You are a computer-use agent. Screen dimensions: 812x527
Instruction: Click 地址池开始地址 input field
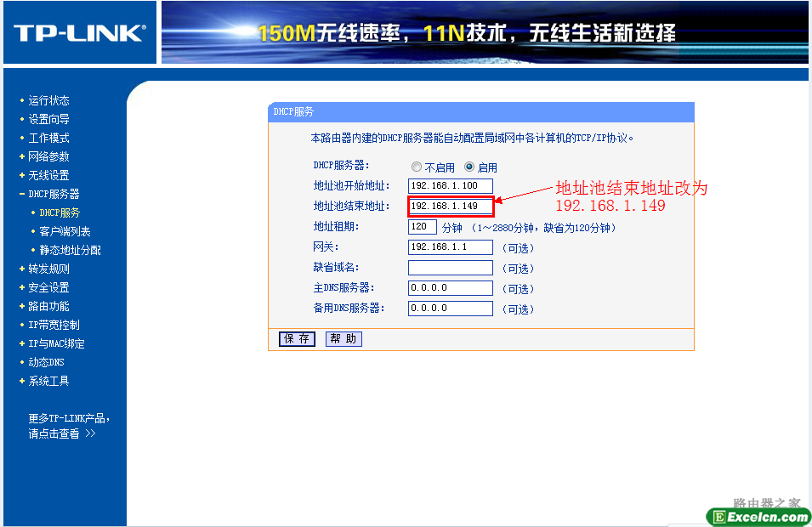coord(451,185)
